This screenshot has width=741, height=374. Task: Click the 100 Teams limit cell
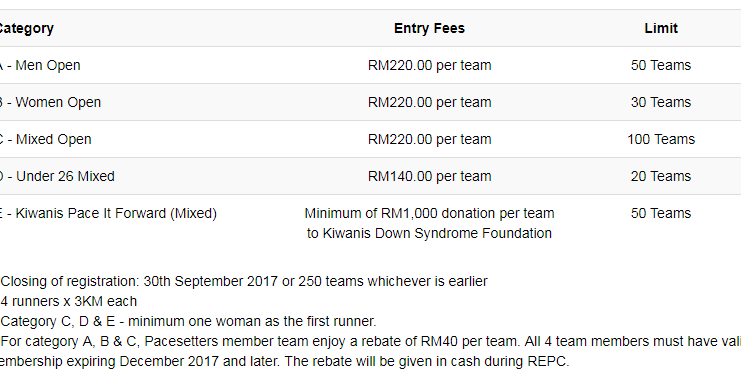pyautogui.click(x=661, y=139)
